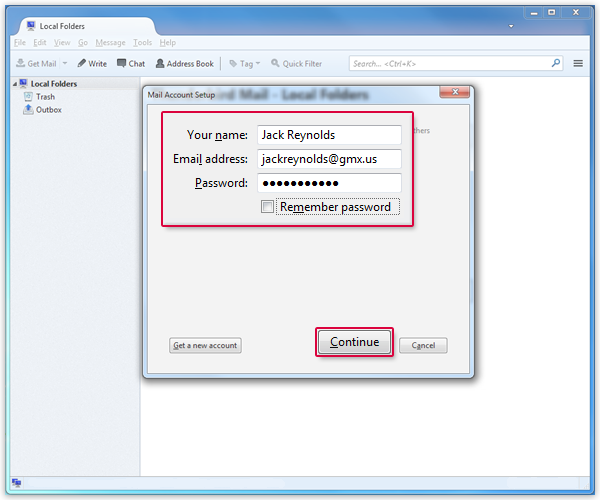Image resolution: width=600 pixels, height=500 pixels.
Task: Click the Write message button
Action: (92, 63)
